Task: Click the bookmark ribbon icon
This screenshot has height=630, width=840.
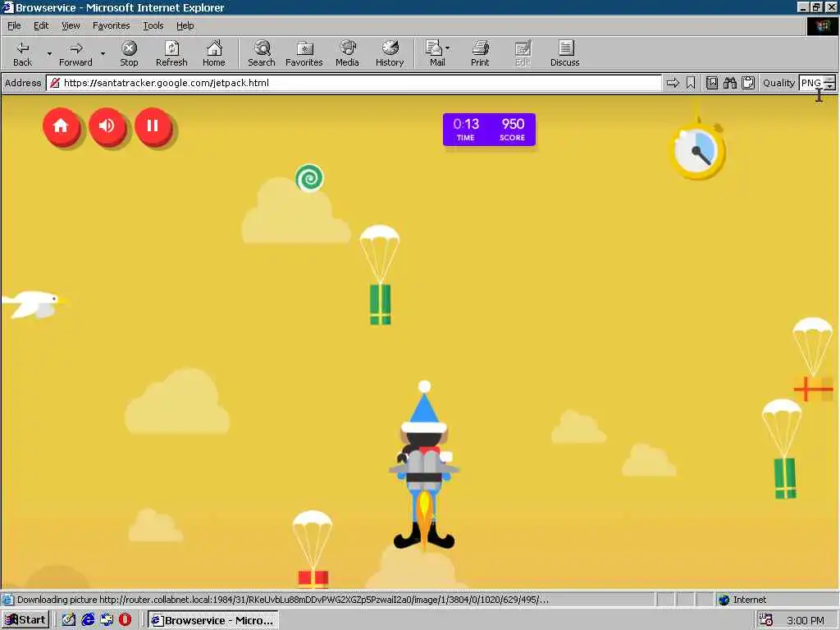Action: click(691, 83)
